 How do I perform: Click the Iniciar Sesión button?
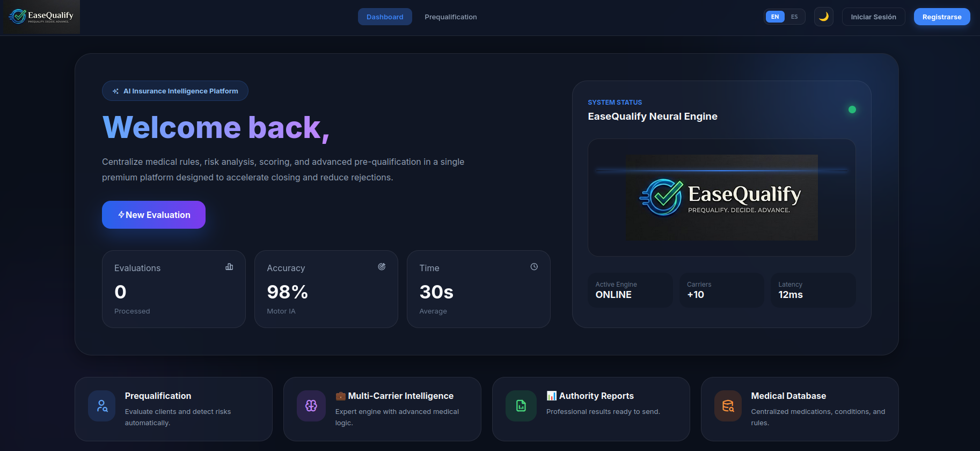[x=874, y=17]
